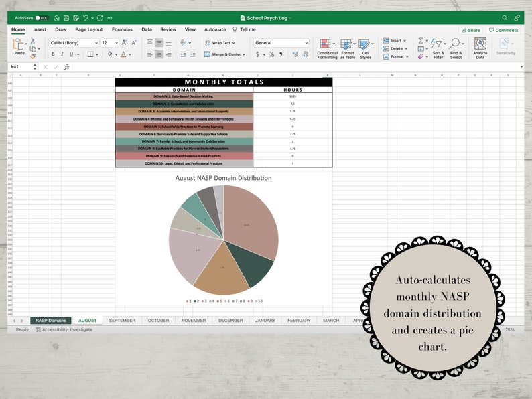Screen dimensions: 532x399
Task: Click the August NASP Domain Distribution chart title
Action: coord(223,178)
